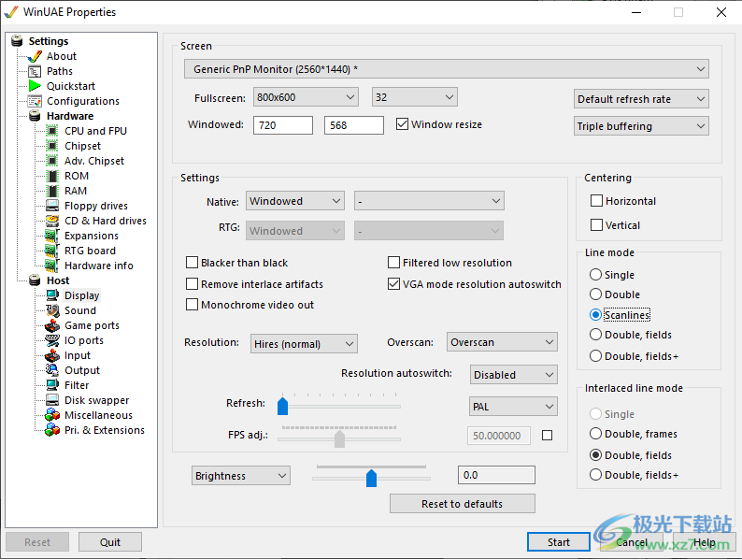Viewport: 742px width, 560px height.
Task: Click the CD & Hard drives icon
Action: click(x=52, y=221)
